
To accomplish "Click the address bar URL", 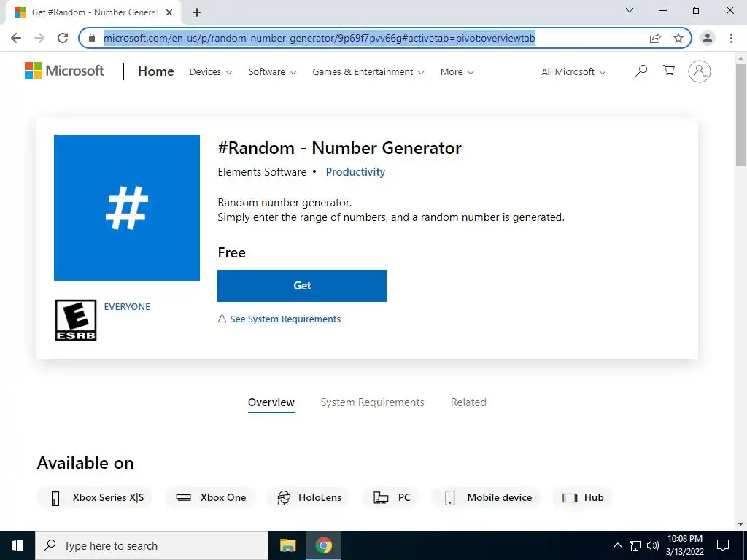I will 320,38.
